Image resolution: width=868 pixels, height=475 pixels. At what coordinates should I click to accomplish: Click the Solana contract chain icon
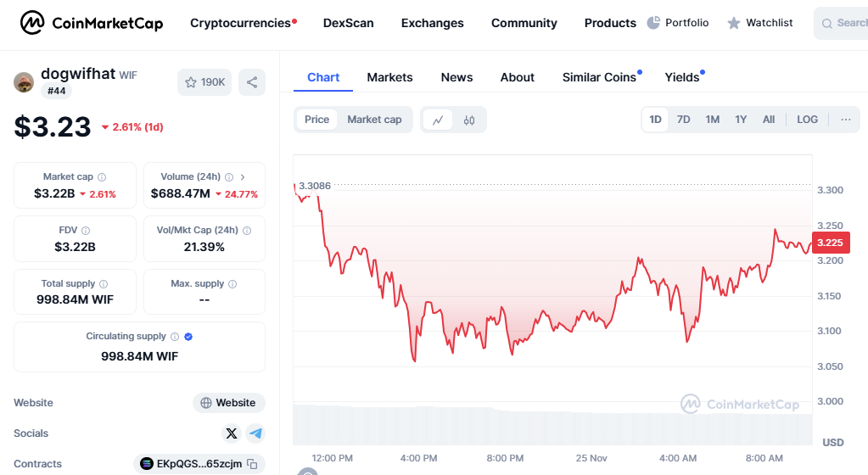click(x=147, y=464)
